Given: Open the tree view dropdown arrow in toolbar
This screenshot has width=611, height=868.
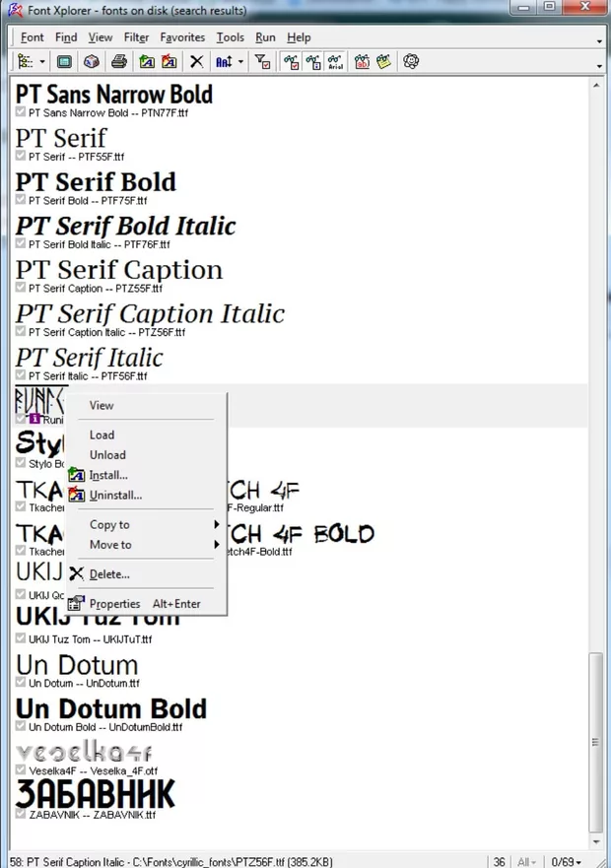Looking at the screenshot, I should 42,62.
